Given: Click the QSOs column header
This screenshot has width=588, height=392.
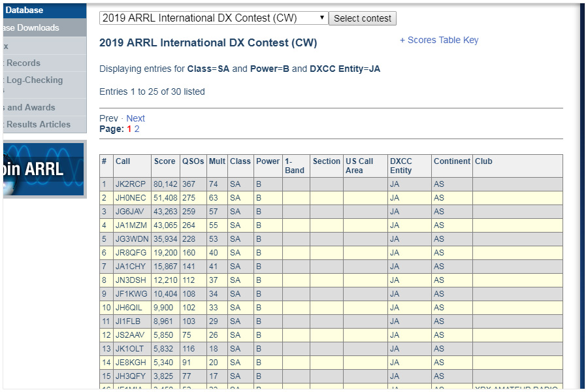Looking at the screenshot, I should [x=193, y=161].
